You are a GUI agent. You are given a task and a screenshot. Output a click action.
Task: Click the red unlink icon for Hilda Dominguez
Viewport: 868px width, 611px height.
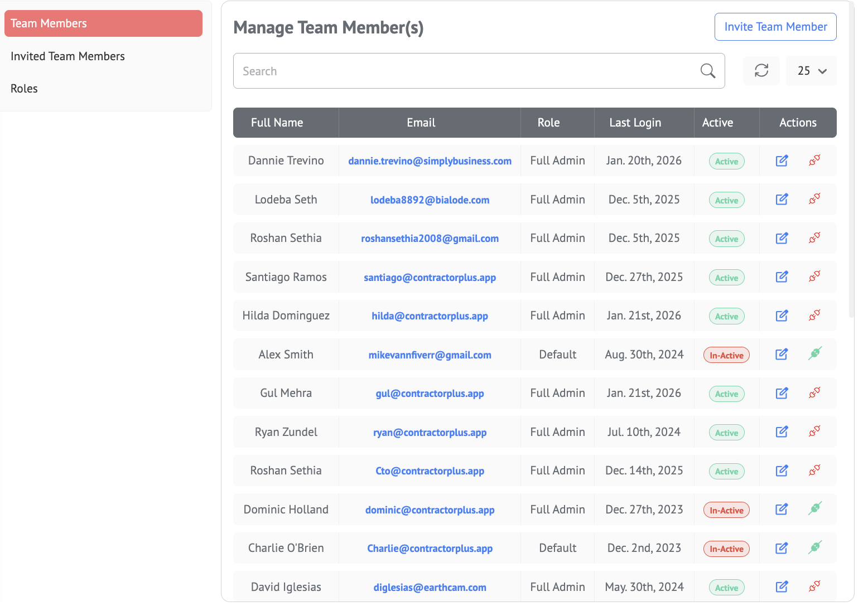[x=814, y=316]
